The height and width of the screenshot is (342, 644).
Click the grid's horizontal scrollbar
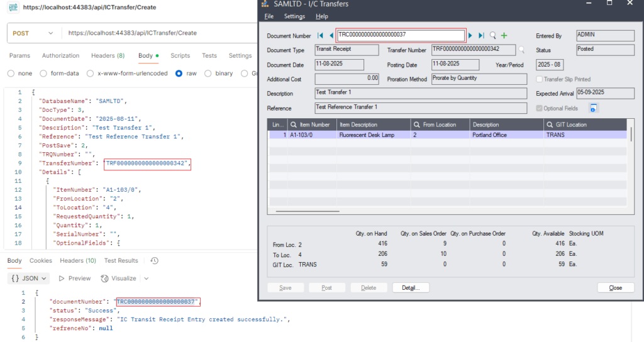tap(308, 212)
